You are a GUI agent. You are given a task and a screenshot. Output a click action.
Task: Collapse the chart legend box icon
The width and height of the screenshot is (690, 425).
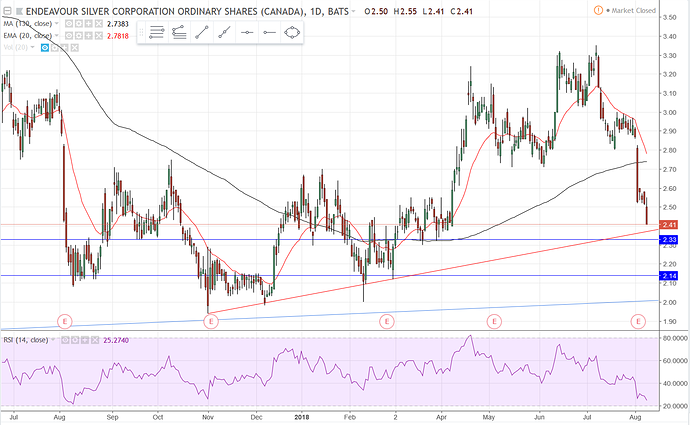(7, 11)
